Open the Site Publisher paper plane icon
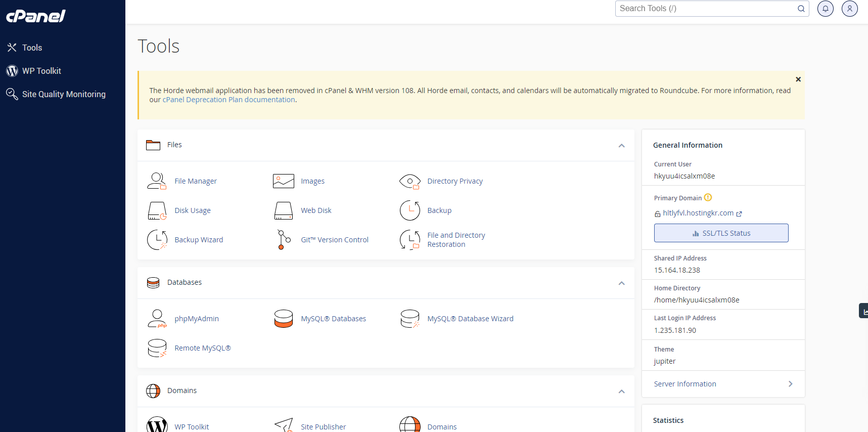 tap(284, 425)
